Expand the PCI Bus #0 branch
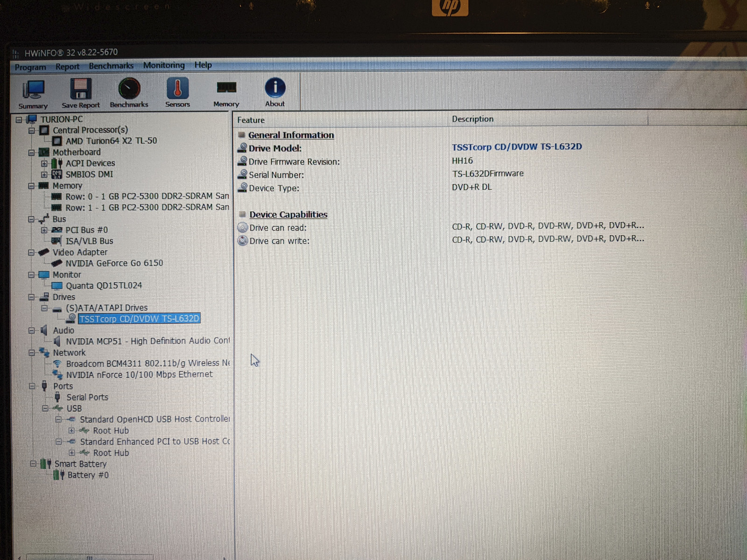Screen dimensions: 747x560 click(x=44, y=230)
